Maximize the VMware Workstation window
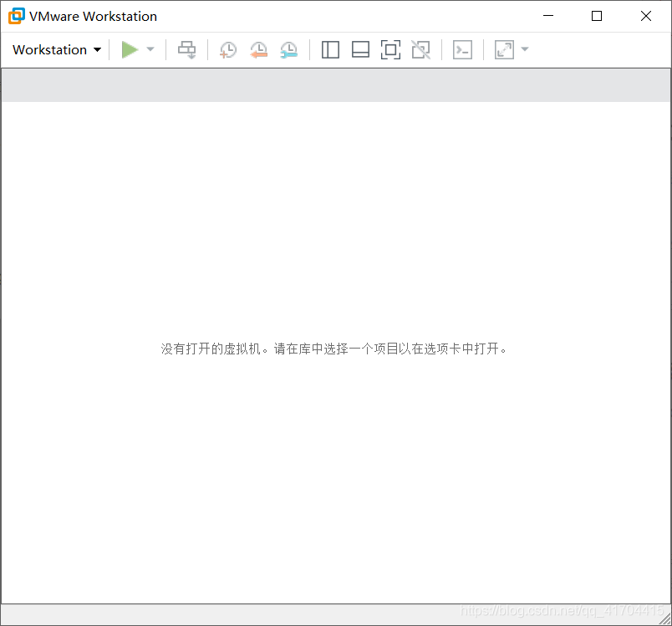This screenshot has width=672, height=626. click(x=597, y=16)
